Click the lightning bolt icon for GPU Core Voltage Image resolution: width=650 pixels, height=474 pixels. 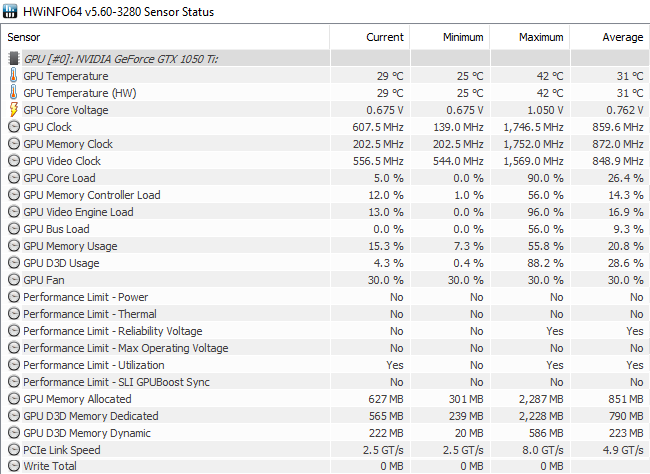pyautogui.click(x=14, y=109)
